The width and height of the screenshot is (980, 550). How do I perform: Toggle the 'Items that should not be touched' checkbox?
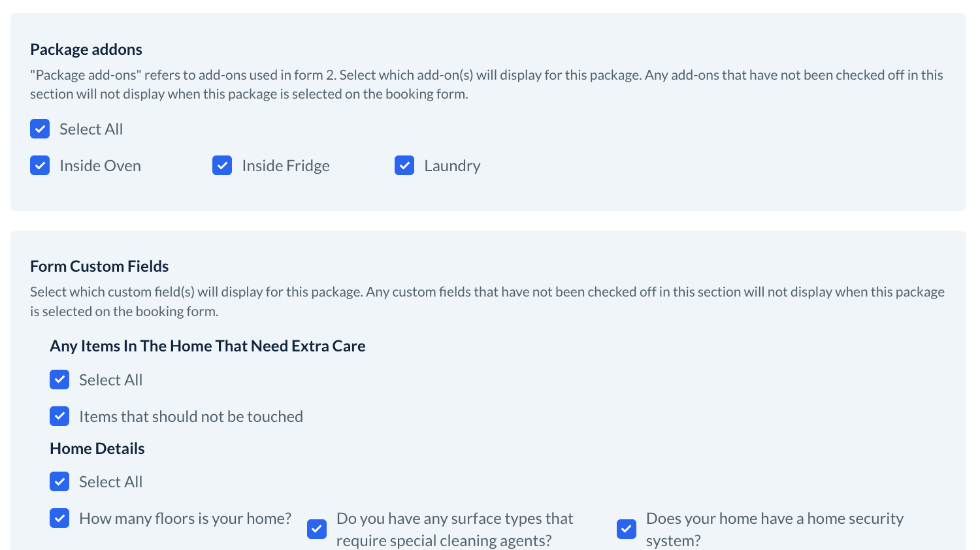59,416
